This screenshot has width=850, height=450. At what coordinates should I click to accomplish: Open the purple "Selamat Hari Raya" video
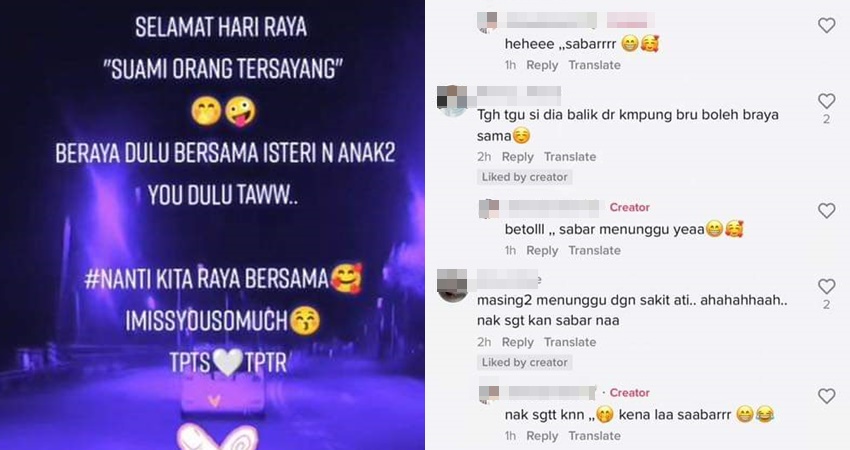(x=212, y=225)
